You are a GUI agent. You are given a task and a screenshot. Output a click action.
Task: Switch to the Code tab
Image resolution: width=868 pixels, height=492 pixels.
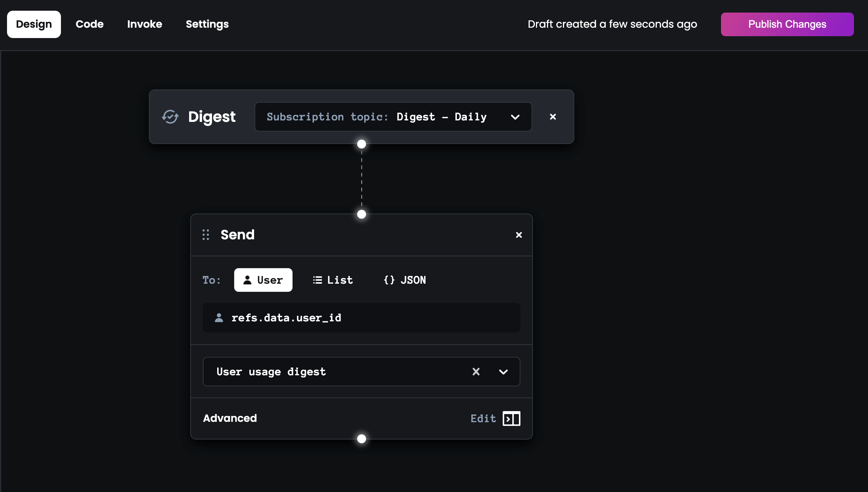tap(89, 24)
